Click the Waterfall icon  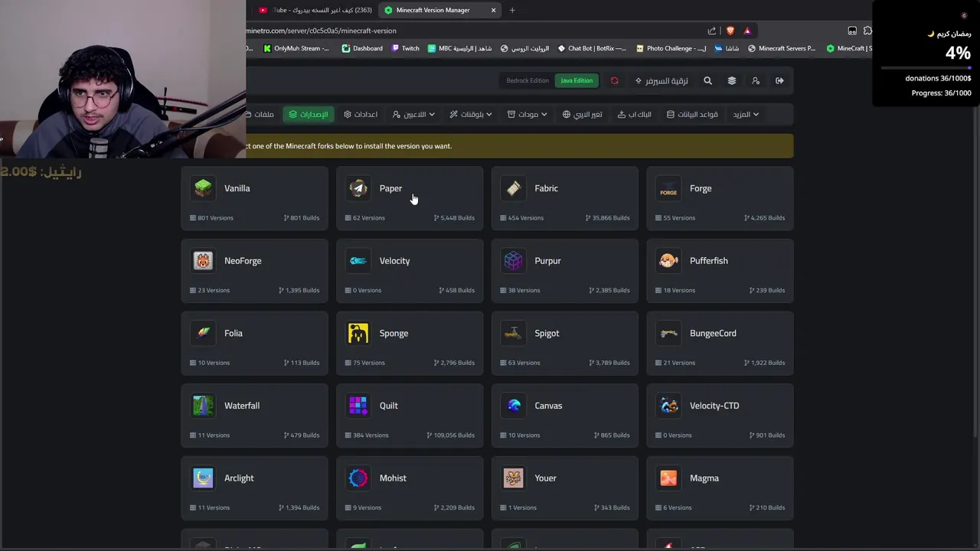pos(203,406)
